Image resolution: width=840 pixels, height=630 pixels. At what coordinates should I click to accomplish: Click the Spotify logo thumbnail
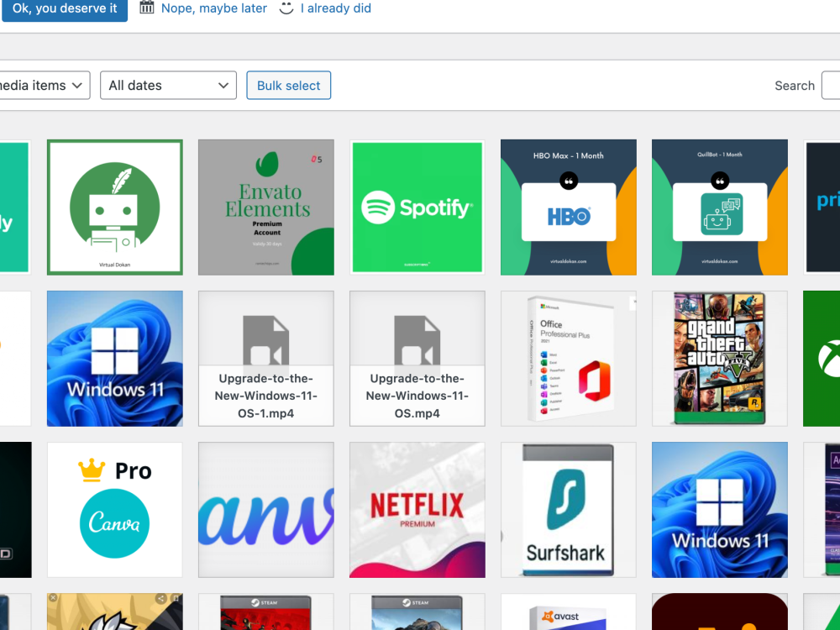click(x=417, y=207)
